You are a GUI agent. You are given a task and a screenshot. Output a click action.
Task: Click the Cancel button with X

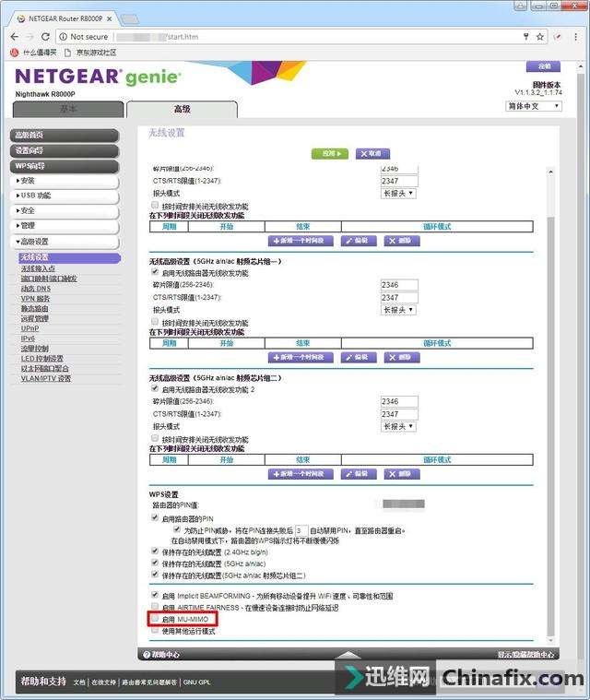point(372,154)
